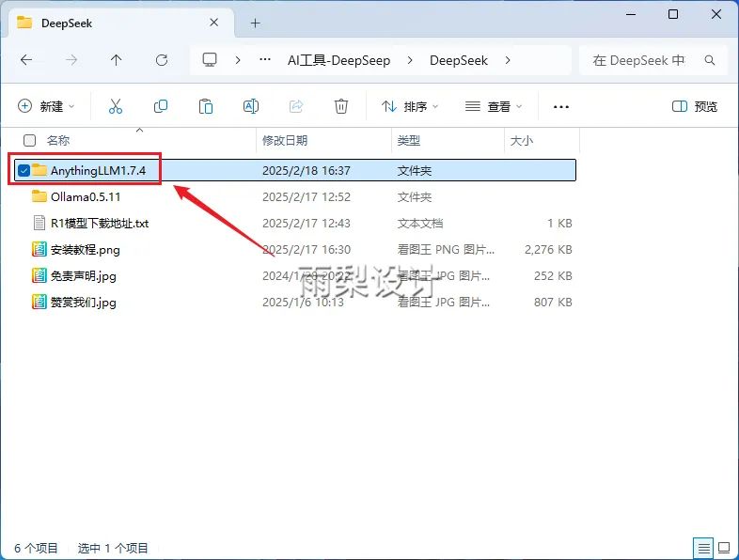Click the 2,276 KB size cell

[x=548, y=250]
